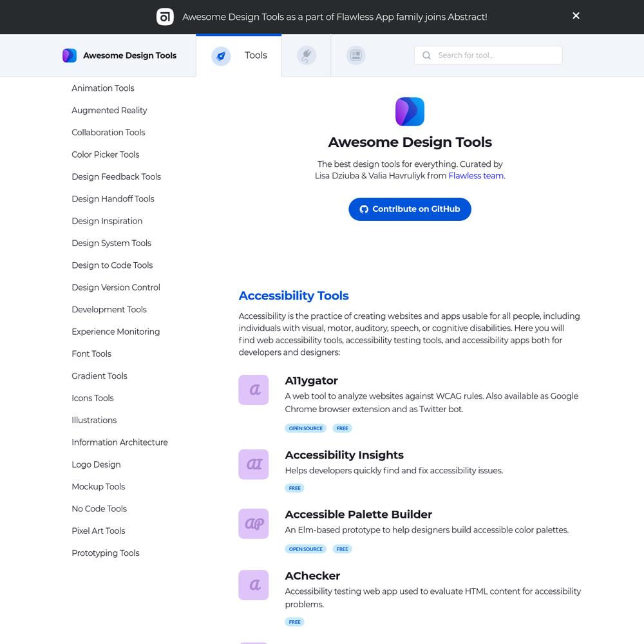Switch to the UI kits tab with layout icon
Image resolution: width=644 pixels, height=644 pixels.
coord(355,55)
